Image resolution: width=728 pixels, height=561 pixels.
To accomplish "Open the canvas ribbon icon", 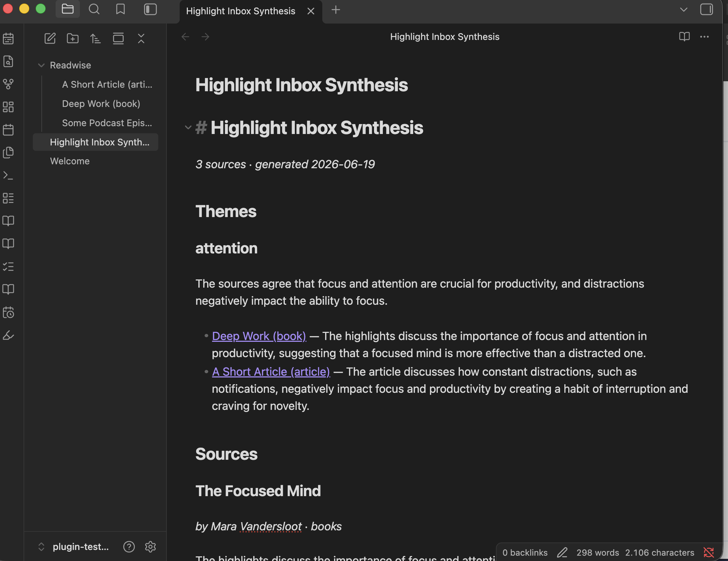I will tap(8, 107).
